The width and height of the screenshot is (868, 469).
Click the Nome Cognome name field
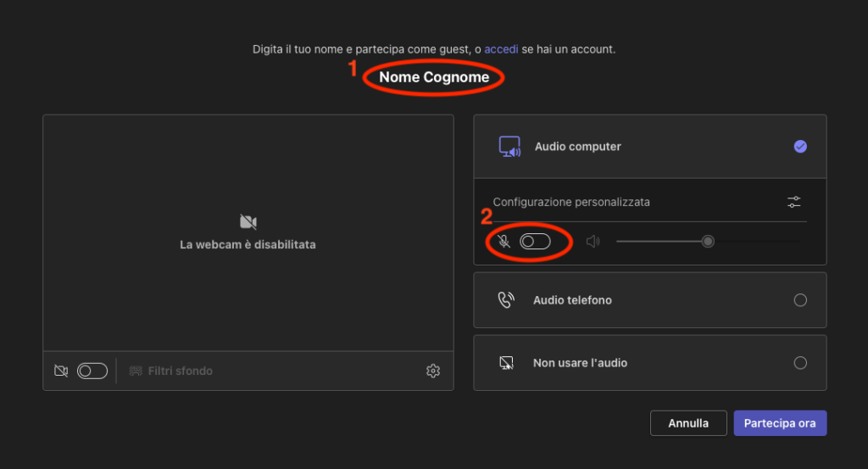(x=434, y=77)
